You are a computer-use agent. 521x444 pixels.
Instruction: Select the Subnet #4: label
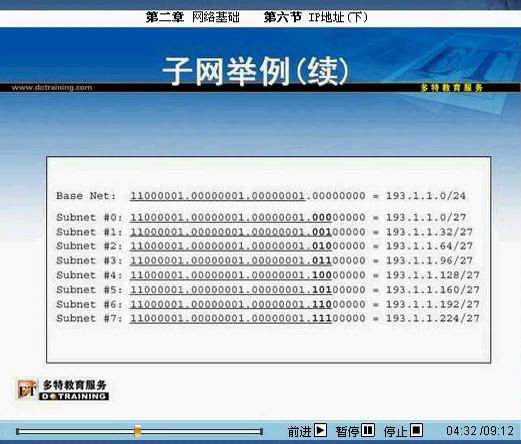click(x=89, y=275)
